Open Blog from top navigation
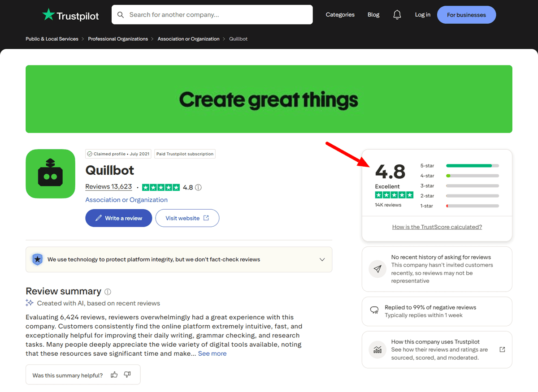The height and width of the screenshot is (392, 538). (373, 15)
